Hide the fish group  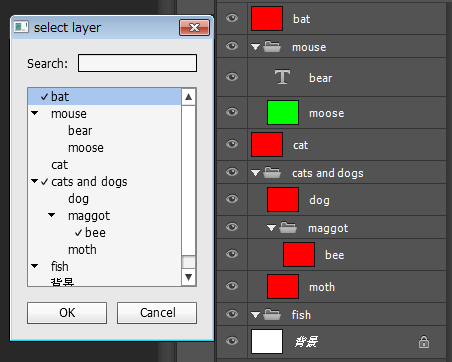[x=232, y=314]
